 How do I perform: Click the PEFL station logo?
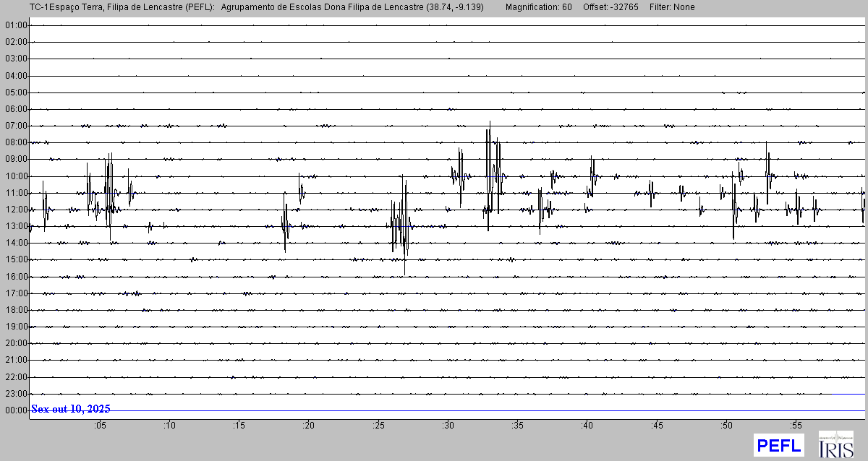pos(778,445)
